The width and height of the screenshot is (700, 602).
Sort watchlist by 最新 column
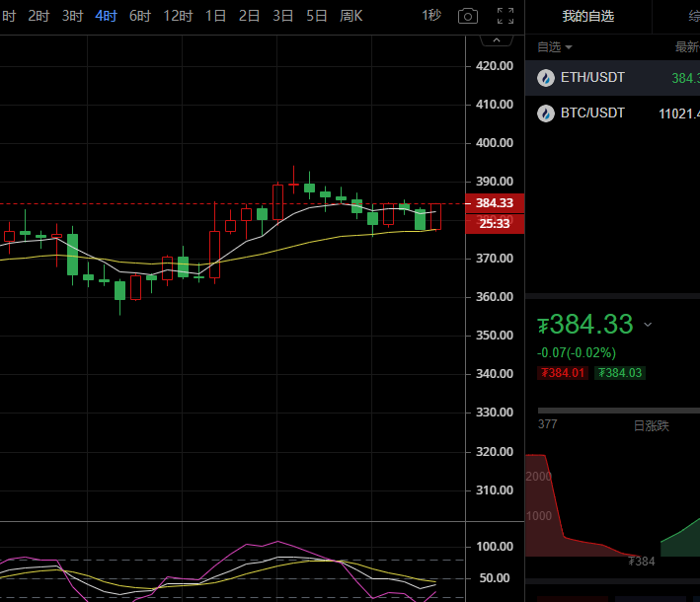tap(686, 46)
